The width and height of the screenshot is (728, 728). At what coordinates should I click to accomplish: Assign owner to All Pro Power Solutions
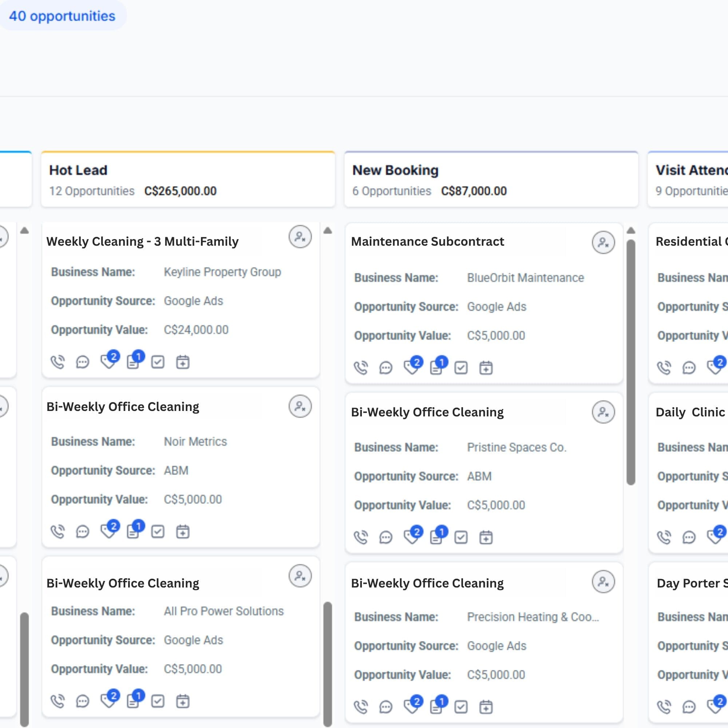(x=300, y=576)
